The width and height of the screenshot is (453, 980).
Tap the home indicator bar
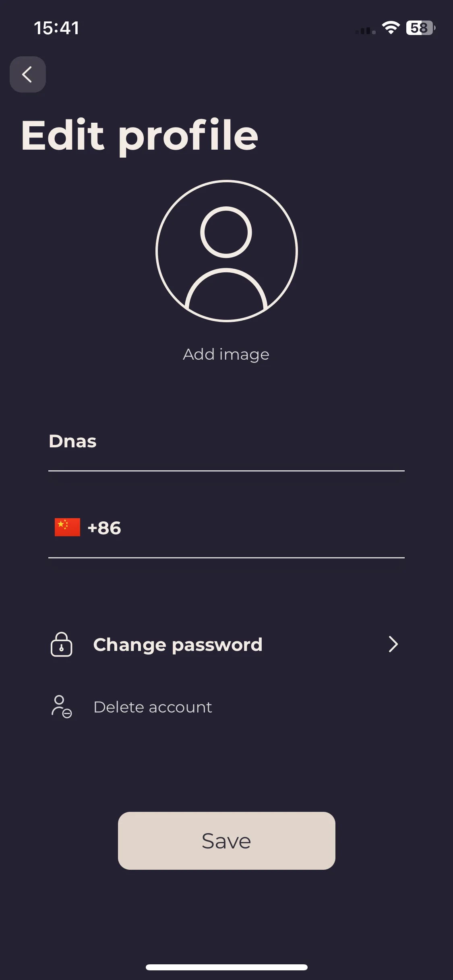226,967
